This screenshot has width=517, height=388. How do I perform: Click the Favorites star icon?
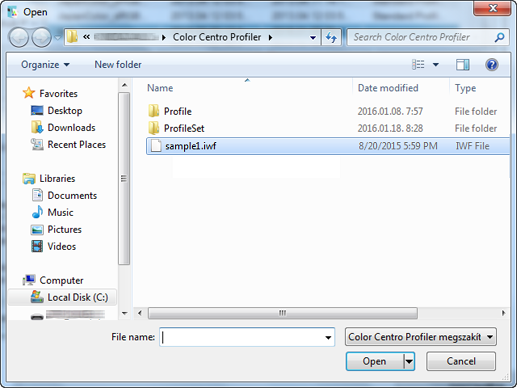(x=29, y=93)
